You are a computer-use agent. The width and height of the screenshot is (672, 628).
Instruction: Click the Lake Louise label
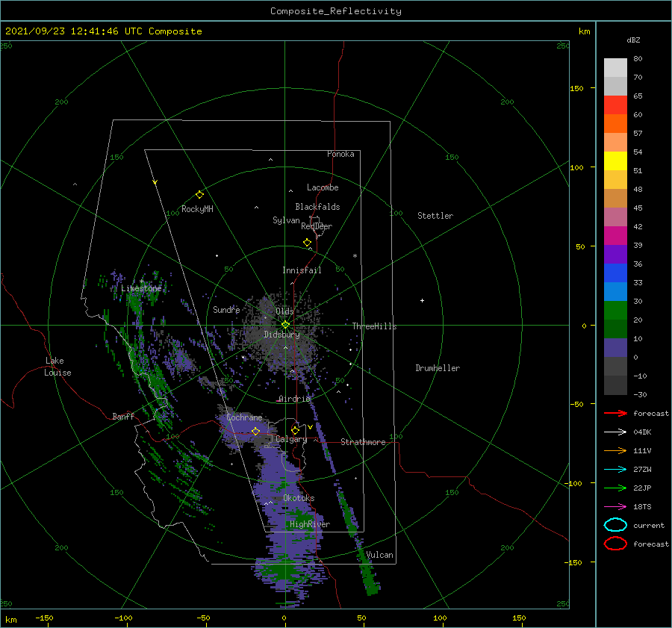[57, 367]
